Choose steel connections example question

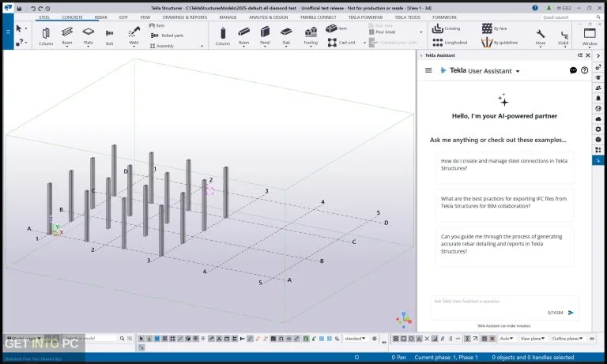[504, 167]
